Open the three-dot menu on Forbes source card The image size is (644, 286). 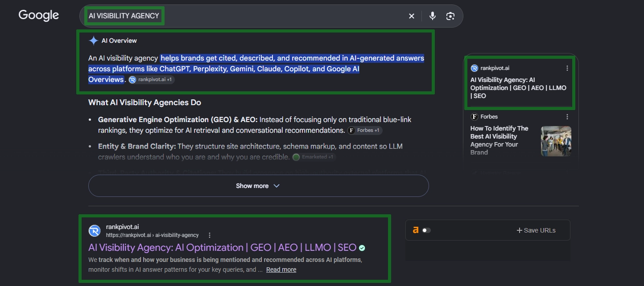pos(567,117)
